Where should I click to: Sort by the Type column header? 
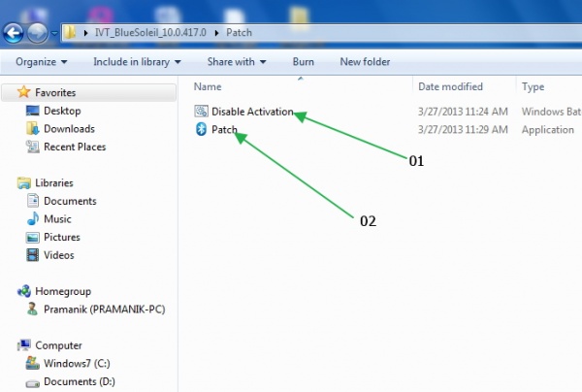[533, 87]
